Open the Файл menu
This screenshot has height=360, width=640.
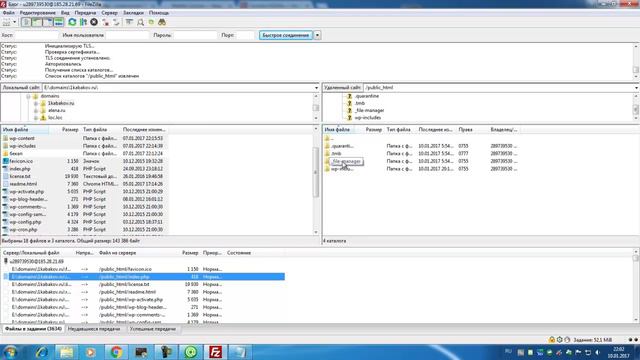point(8,13)
